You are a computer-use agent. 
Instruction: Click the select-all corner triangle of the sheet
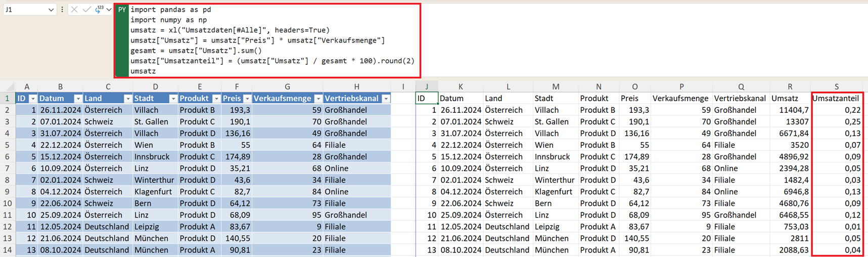click(8, 87)
